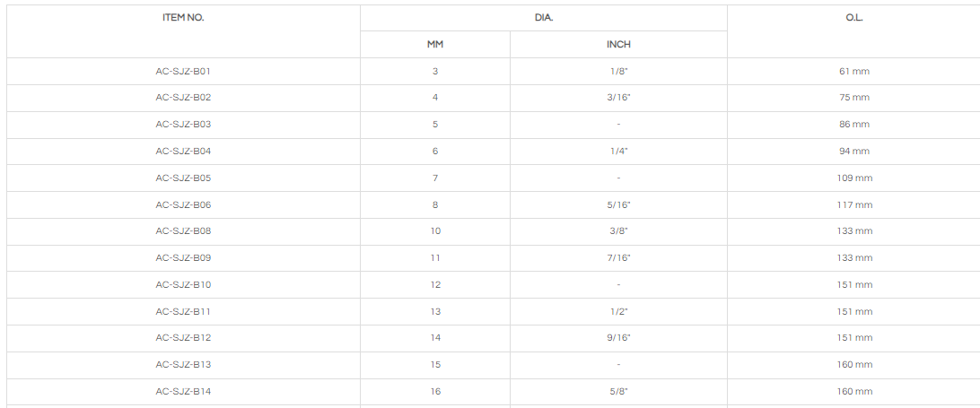980x408 pixels.
Task: Click the 61 mm overall length value
Action: tap(853, 71)
